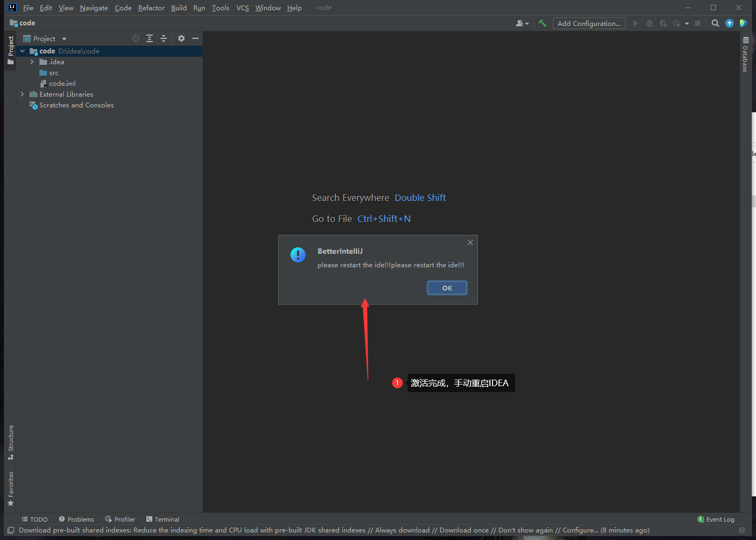Close the BetterIntelliJ dialog with X

[470, 242]
